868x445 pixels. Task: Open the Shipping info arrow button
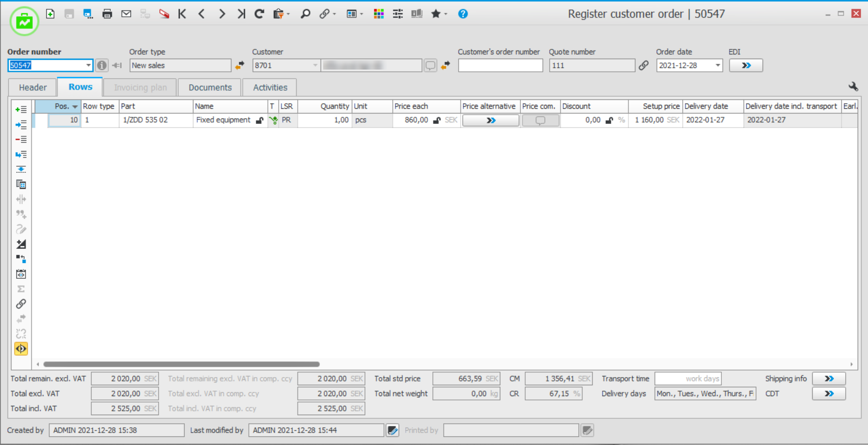828,379
